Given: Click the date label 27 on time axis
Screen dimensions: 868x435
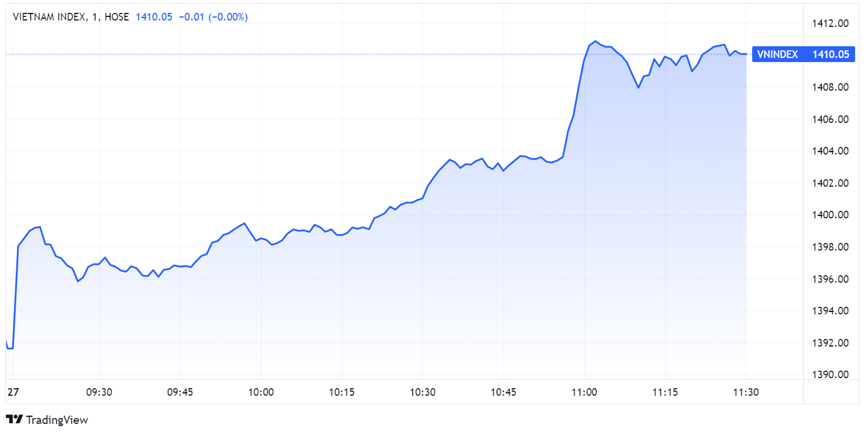Looking at the screenshot, I should click(x=12, y=392).
